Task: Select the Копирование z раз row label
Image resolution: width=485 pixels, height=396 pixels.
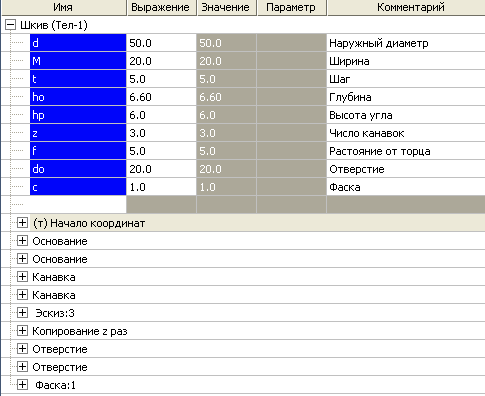Action: click(80, 331)
